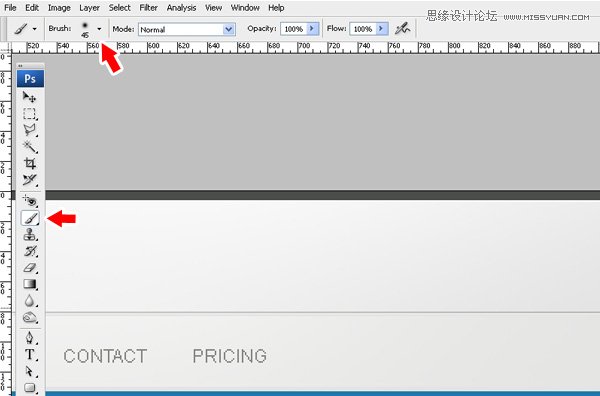Open the Select menu

point(119,8)
